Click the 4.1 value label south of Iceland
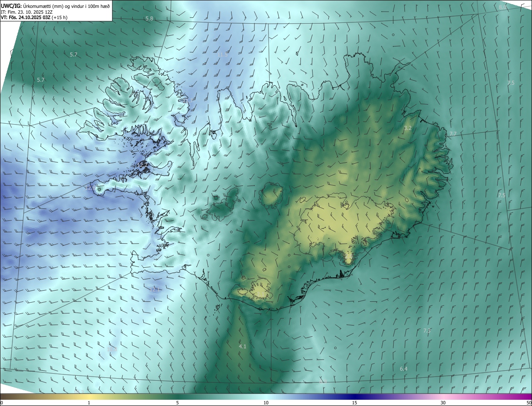 click(x=243, y=346)
